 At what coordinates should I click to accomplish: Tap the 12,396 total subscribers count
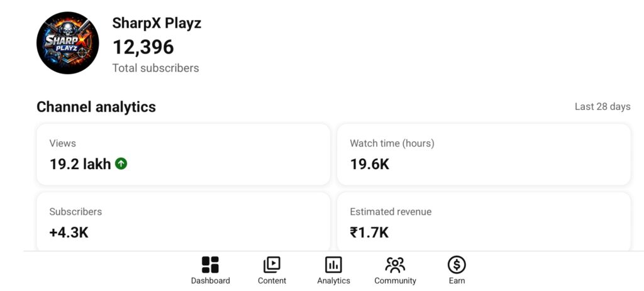(143, 47)
